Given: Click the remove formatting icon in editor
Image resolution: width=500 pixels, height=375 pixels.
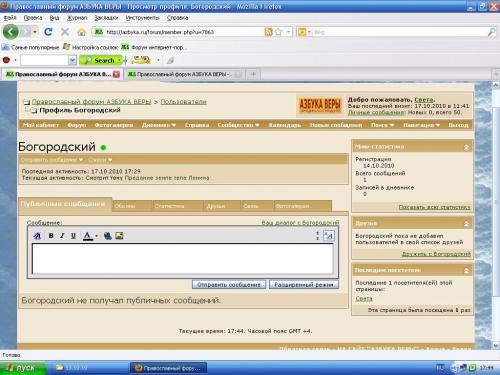Looking at the screenshot, I should coord(37,236).
